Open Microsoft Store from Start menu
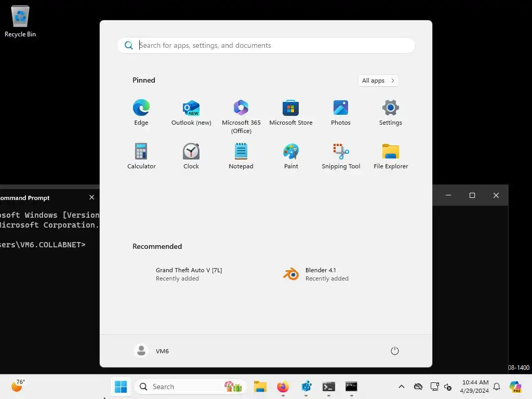Screen dimensions: 532x399 [291, 113]
